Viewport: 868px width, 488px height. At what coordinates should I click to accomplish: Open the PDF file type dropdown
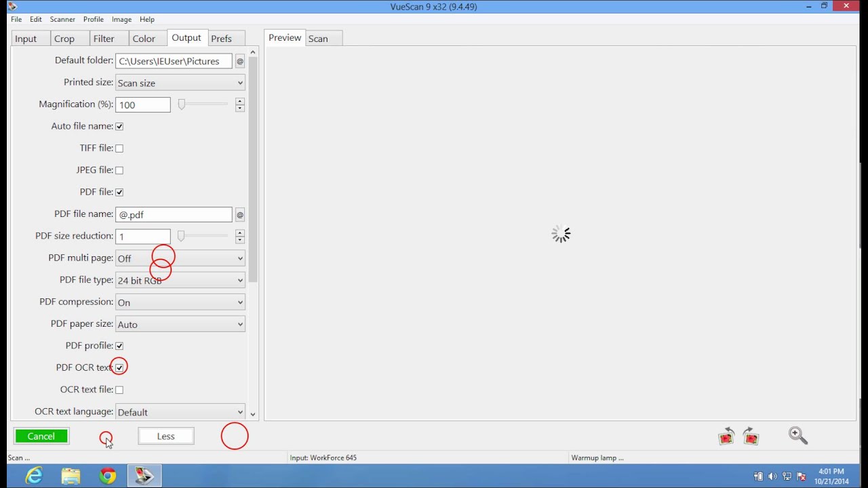click(180, 280)
